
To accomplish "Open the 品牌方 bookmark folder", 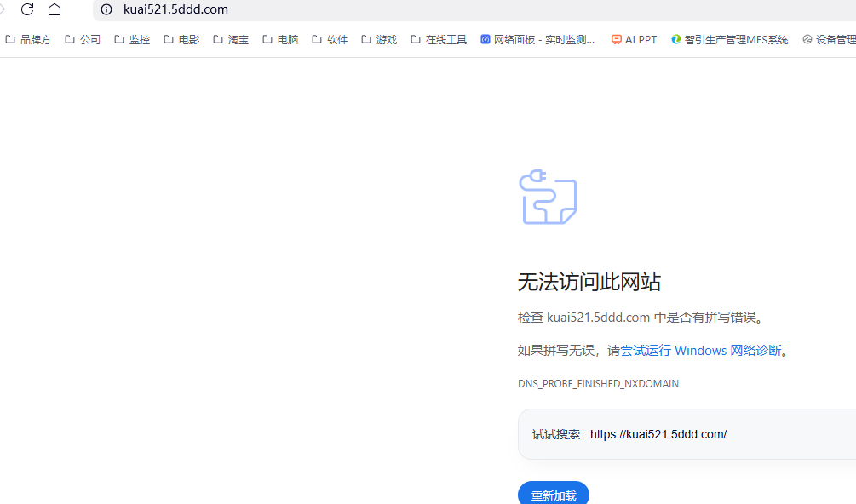I will coord(28,40).
